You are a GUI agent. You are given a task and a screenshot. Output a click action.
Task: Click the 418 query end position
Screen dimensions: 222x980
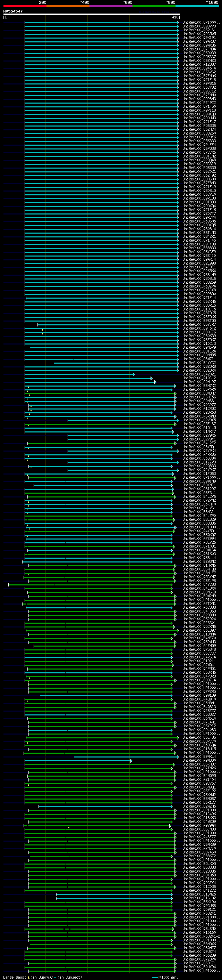pos(175,17)
